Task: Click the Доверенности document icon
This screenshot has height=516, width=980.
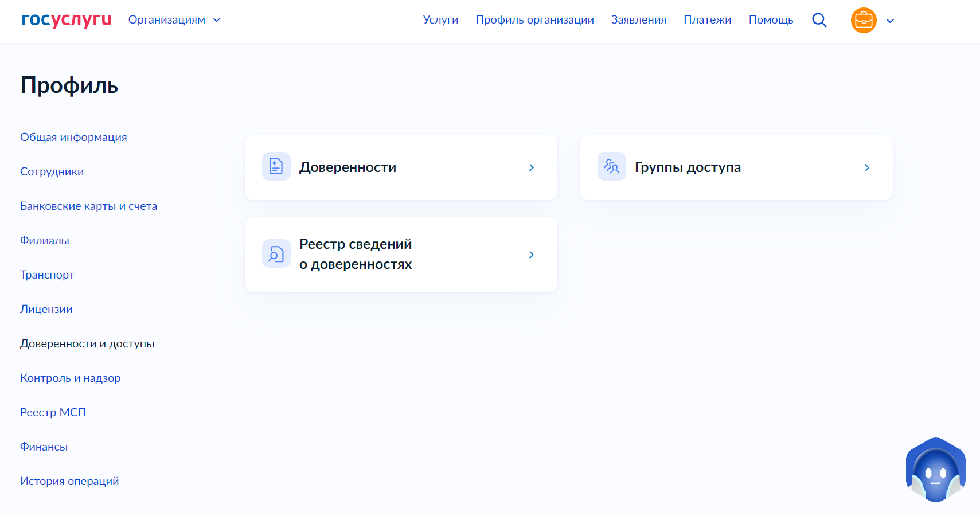Action: point(276,167)
